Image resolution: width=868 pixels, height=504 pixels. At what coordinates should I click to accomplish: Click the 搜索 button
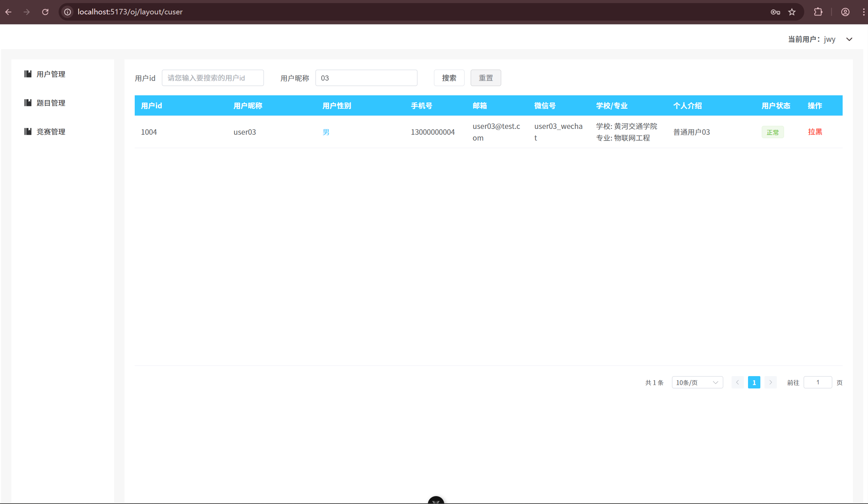[449, 78]
